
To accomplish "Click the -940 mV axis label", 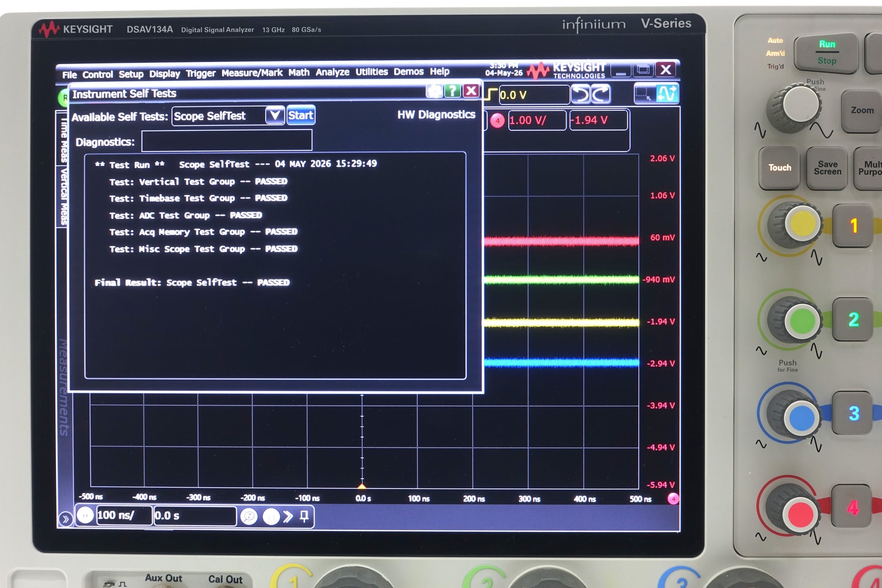I will (x=658, y=280).
